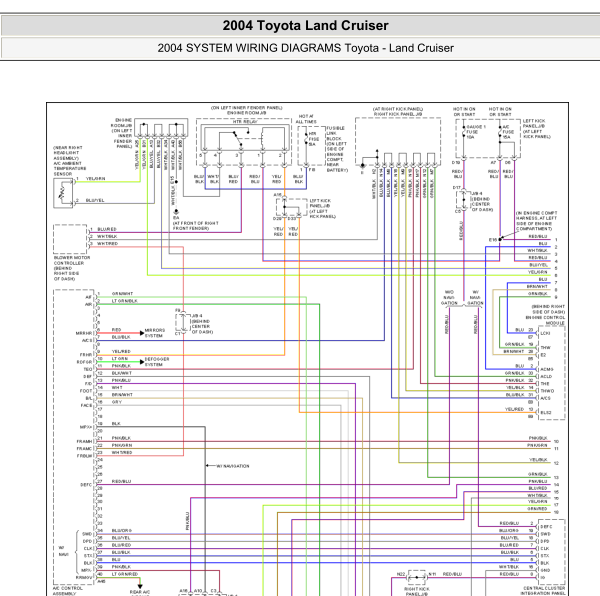Click the HTR RELAY label in the diagram
This screenshot has width=600, height=596.
[245, 121]
